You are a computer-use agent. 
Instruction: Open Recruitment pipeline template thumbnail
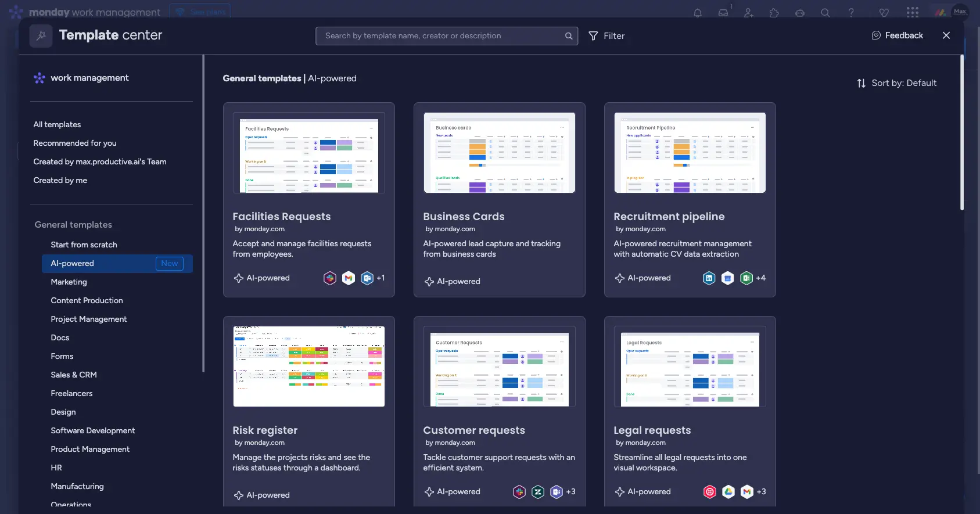690,153
